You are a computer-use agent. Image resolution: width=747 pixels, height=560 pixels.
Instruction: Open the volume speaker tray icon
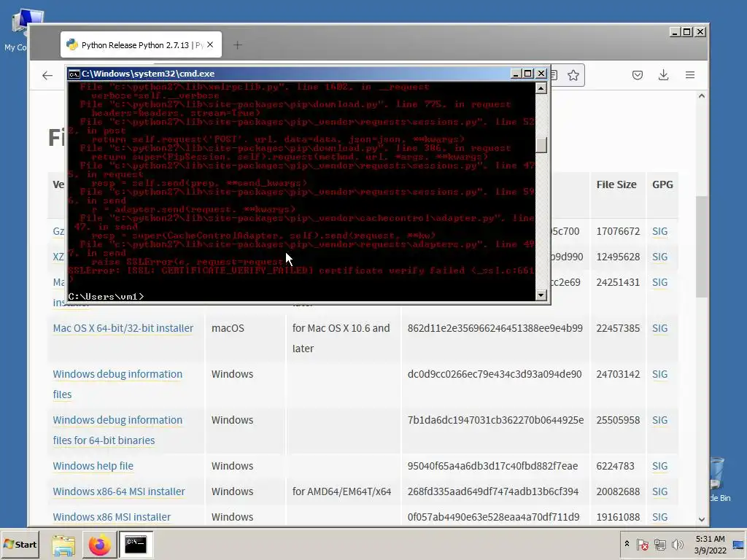(677, 544)
